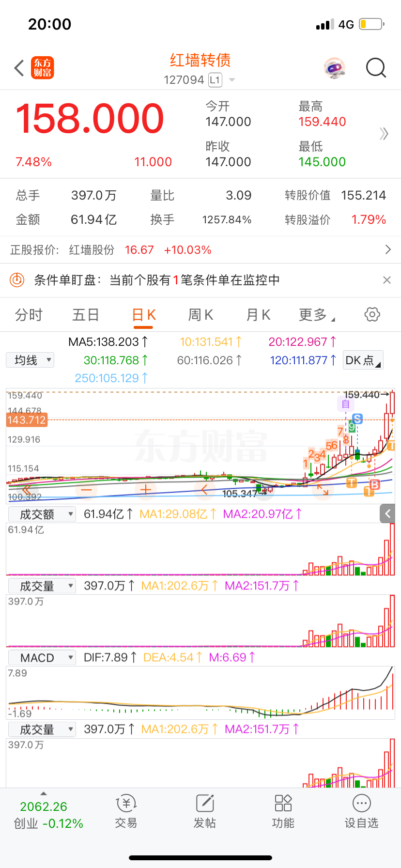This screenshot has width=401, height=868.
Task: Select the 周K chart tab
Action: 200,315
